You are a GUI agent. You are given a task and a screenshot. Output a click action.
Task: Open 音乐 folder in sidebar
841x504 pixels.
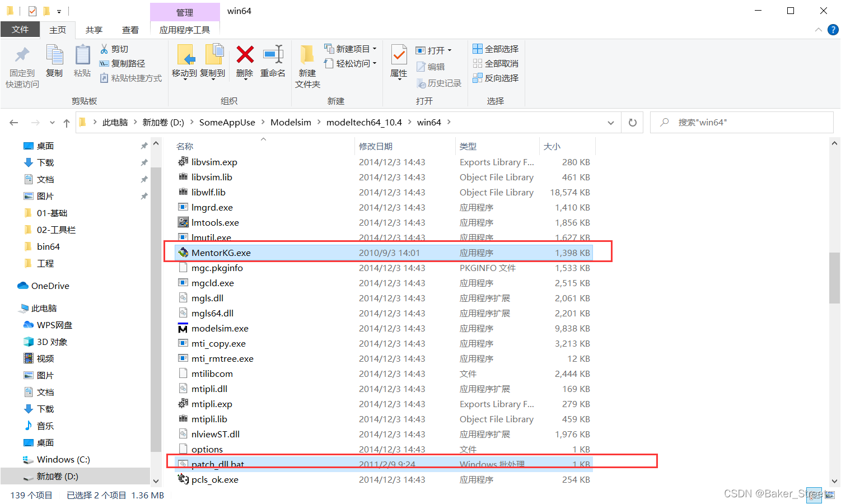click(45, 426)
